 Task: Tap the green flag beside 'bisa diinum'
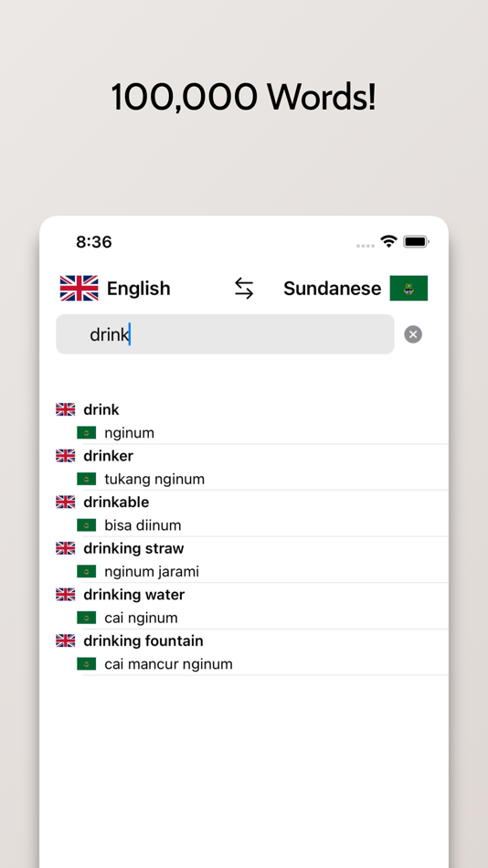87,525
